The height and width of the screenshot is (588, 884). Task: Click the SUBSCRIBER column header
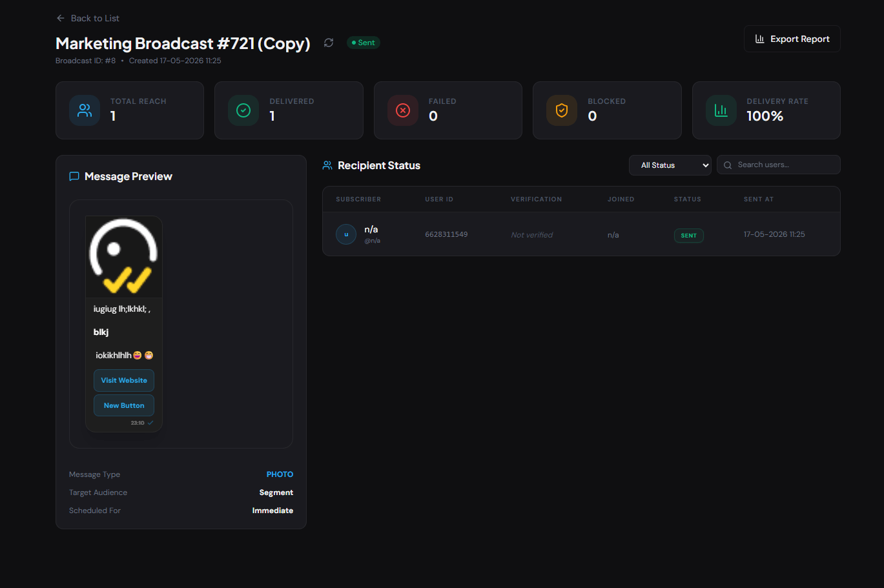pos(358,199)
